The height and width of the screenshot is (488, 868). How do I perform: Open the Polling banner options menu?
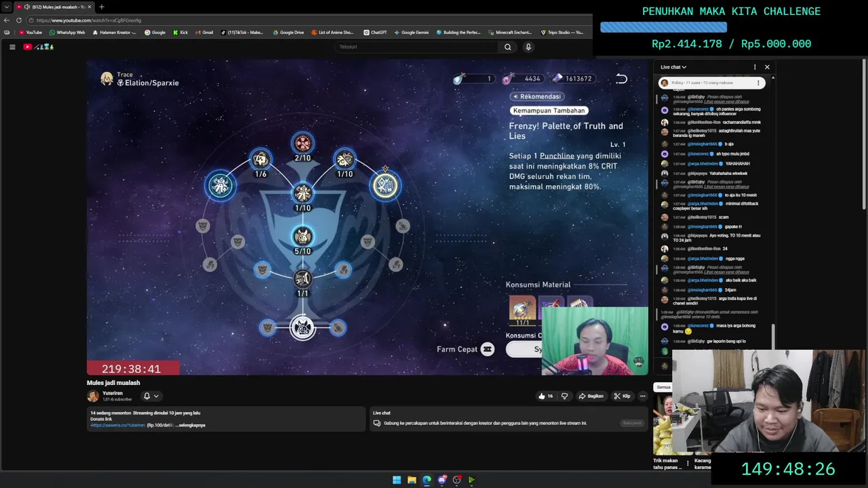click(759, 83)
